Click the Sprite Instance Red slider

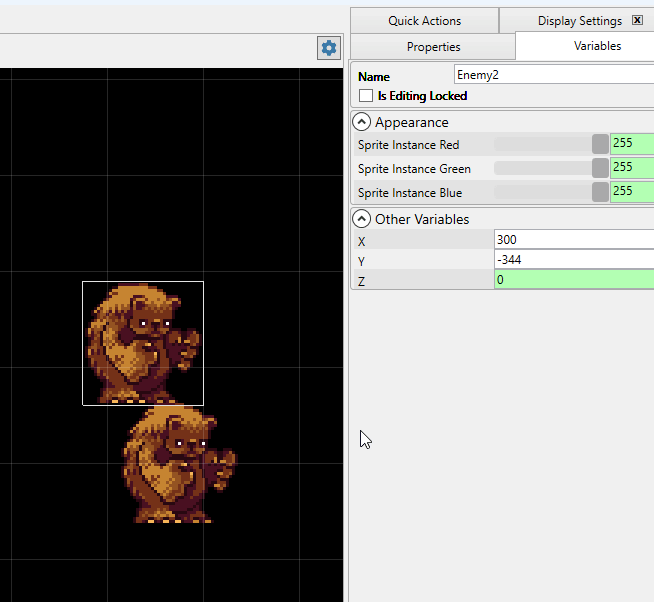click(x=551, y=144)
